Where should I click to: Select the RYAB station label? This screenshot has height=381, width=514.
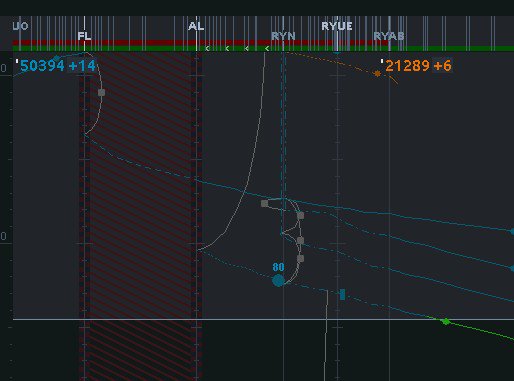(389, 36)
